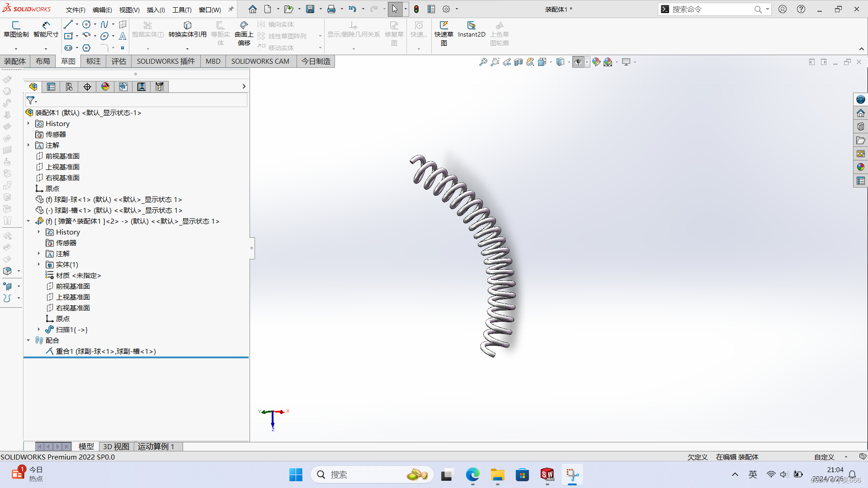Expand the 扫描1 sweep feature
The image size is (868, 488).
click(39, 329)
